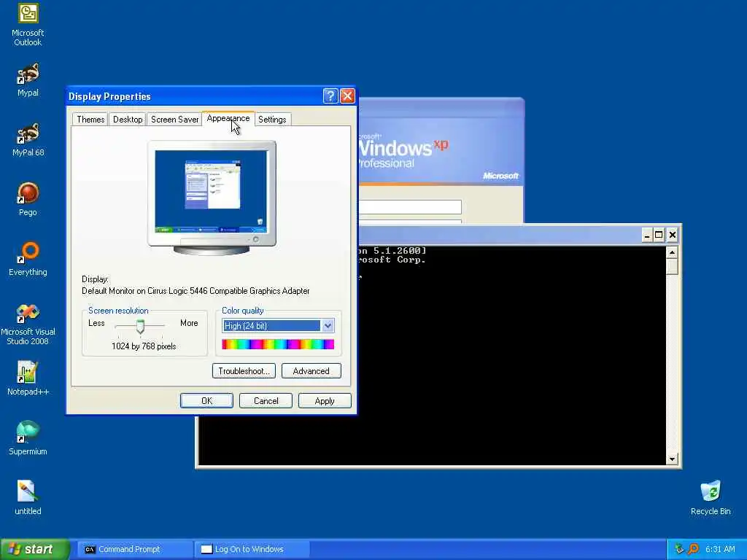The height and width of the screenshot is (560, 747).
Task: Select the Everything search shortcut
Action: click(x=28, y=260)
